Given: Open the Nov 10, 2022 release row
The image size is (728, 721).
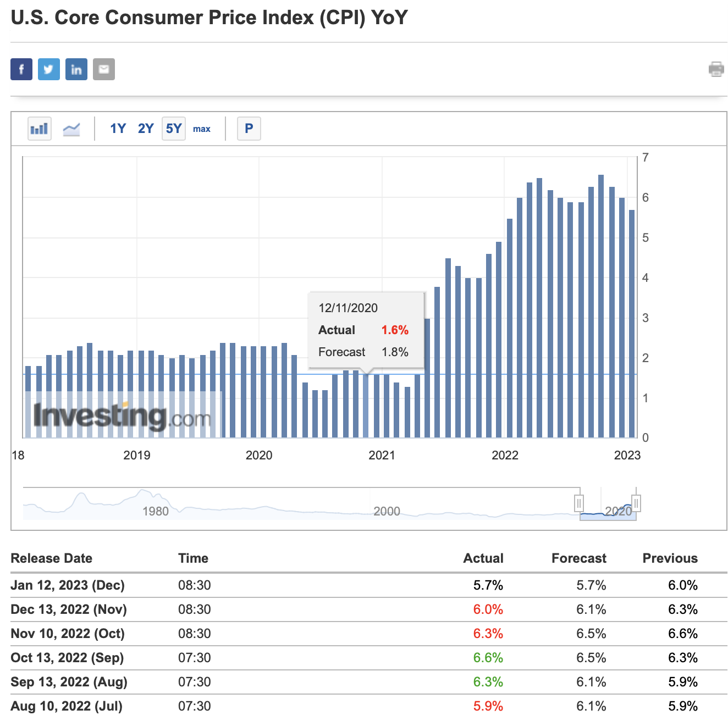Looking at the screenshot, I should click(68, 634).
